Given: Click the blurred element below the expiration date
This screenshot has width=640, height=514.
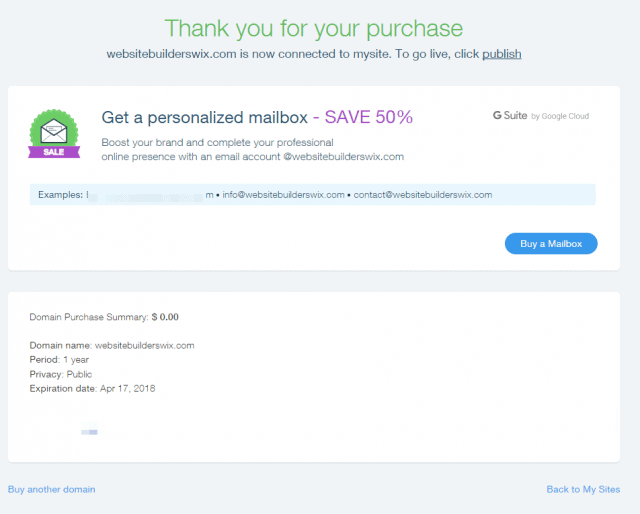Looking at the screenshot, I should click(89, 429).
